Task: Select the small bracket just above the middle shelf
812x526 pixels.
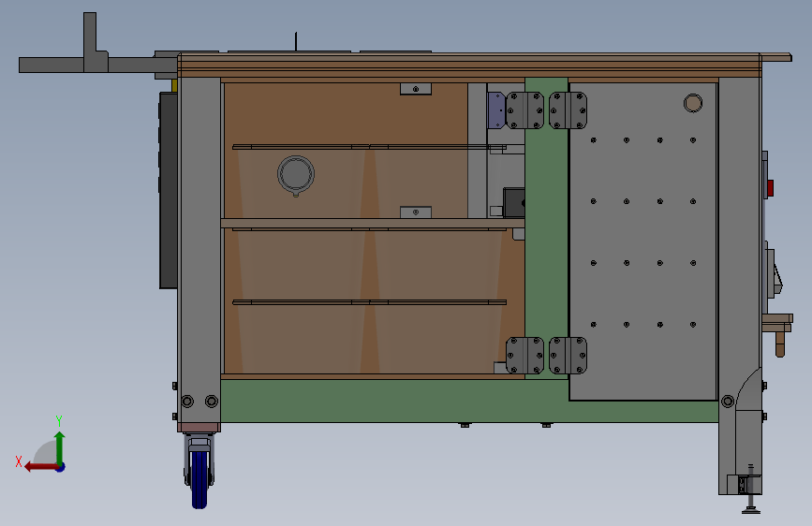Action: pyautogui.click(x=416, y=212)
